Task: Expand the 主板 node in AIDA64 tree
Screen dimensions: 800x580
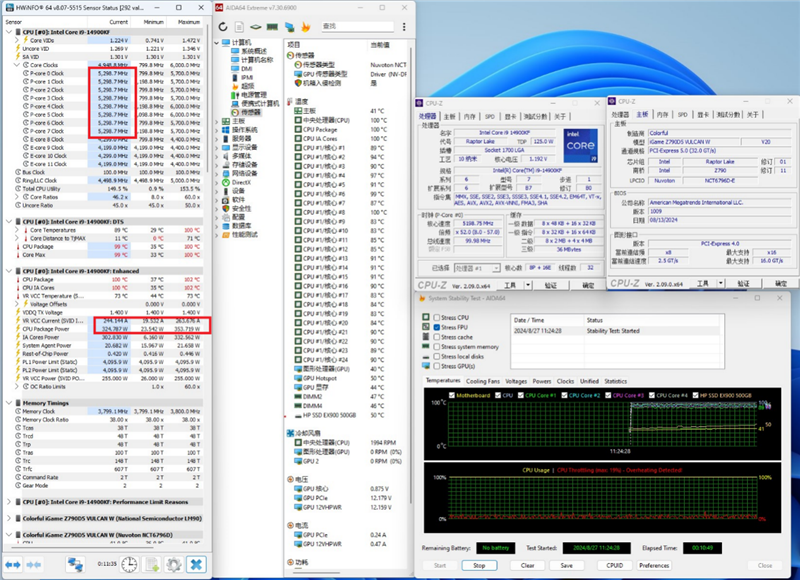Action: tap(217, 121)
